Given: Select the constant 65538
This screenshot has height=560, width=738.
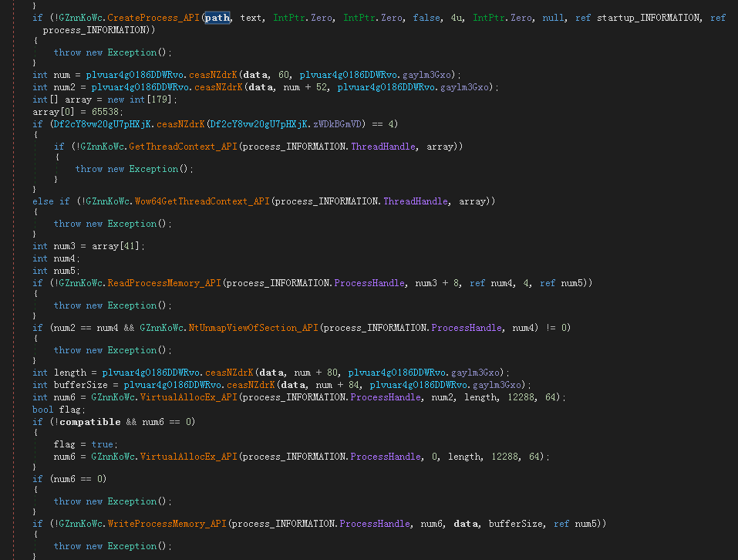Looking at the screenshot, I should pos(105,112).
